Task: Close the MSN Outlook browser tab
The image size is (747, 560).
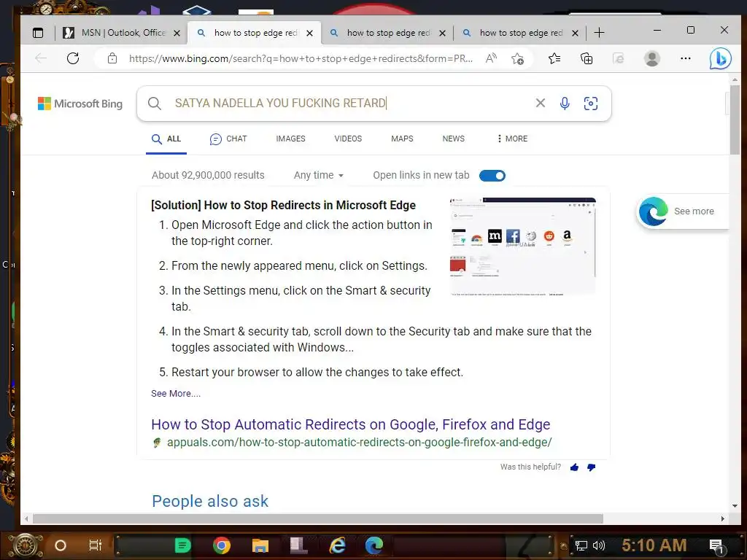Action: pyautogui.click(x=177, y=34)
